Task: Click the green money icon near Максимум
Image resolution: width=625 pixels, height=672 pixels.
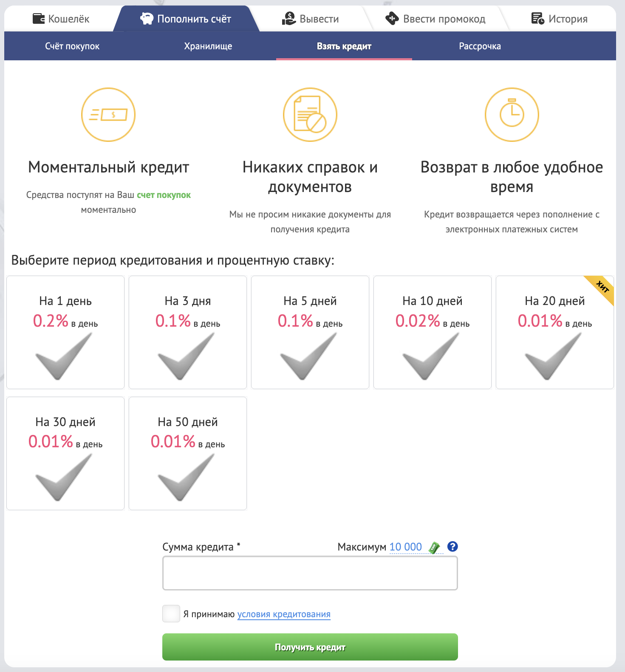Action: coord(434,548)
